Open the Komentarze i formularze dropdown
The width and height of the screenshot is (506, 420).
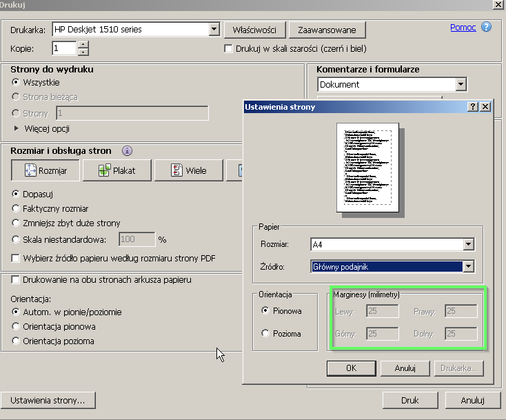click(x=461, y=85)
